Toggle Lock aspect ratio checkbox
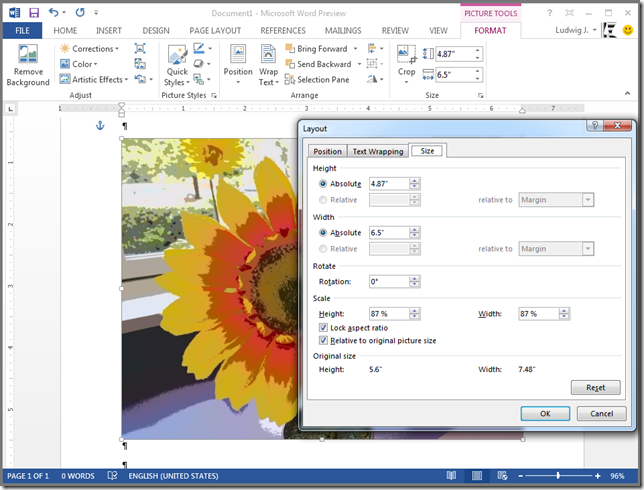 click(323, 327)
